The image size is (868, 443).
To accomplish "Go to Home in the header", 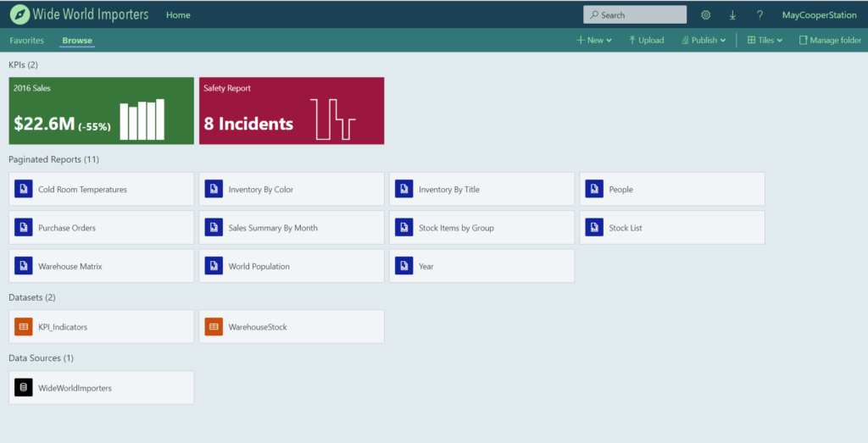I will click(178, 15).
